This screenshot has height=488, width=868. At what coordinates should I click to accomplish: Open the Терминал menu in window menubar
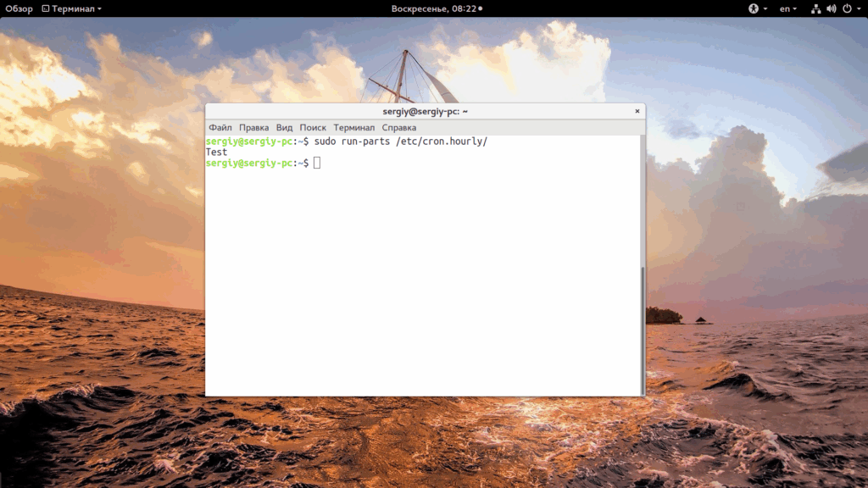click(x=354, y=127)
